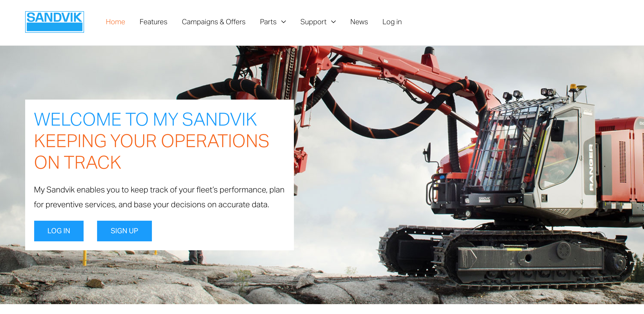
Task: Open the Support dropdown menu
Action: coord(318,22)
